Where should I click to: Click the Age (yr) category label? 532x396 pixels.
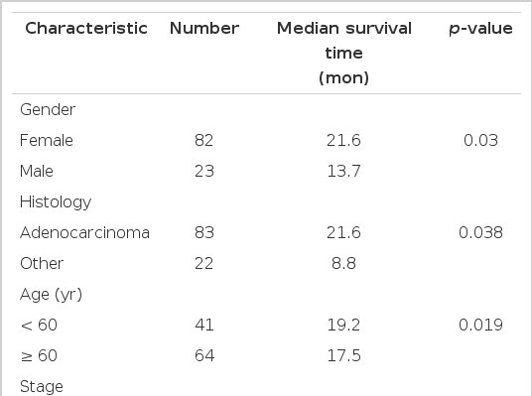tap(52, 295)
